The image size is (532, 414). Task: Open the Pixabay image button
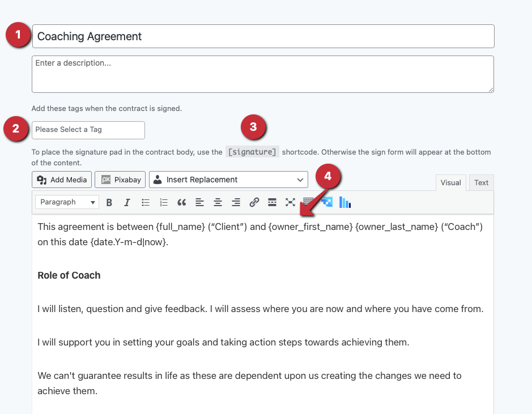120,180
